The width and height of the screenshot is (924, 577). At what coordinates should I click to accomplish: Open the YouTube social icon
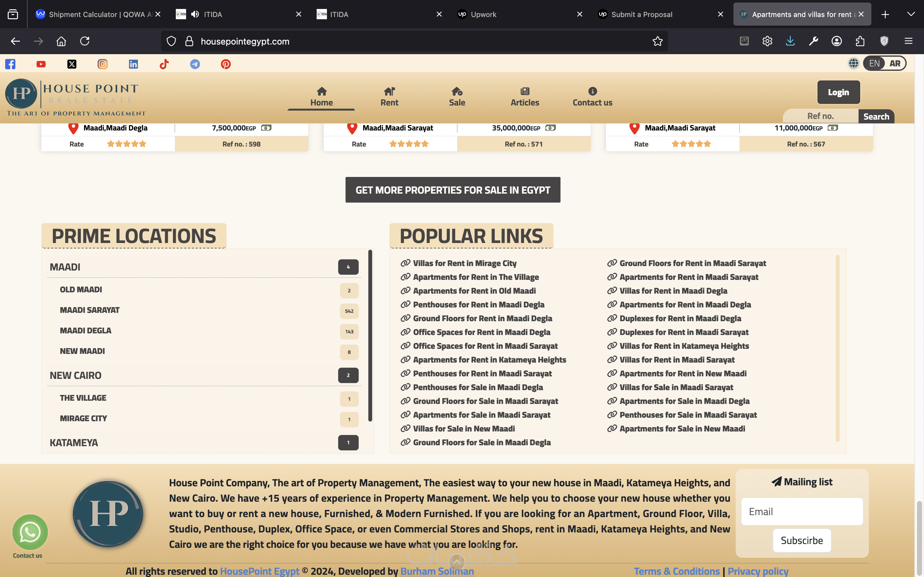click(x=41, y=64)
